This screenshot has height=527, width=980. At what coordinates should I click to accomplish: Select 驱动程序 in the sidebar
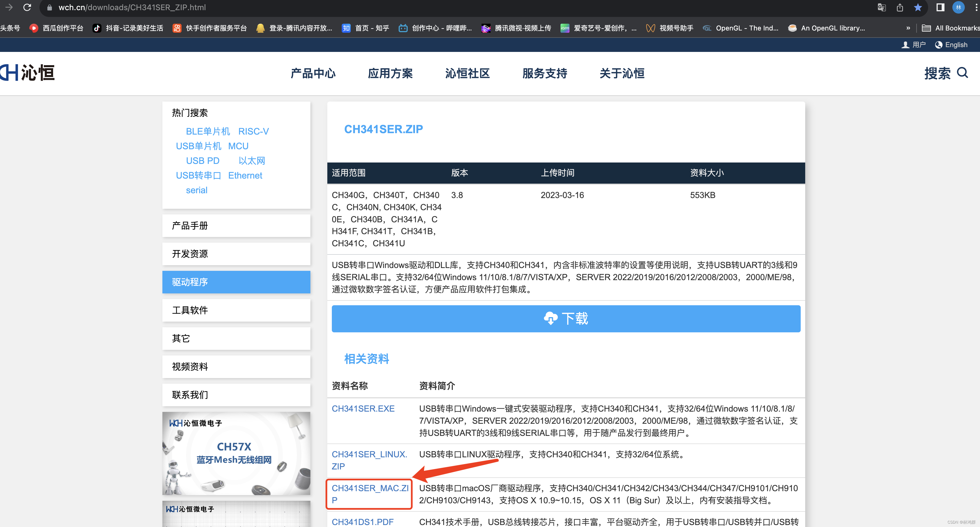tap(236, 282)
